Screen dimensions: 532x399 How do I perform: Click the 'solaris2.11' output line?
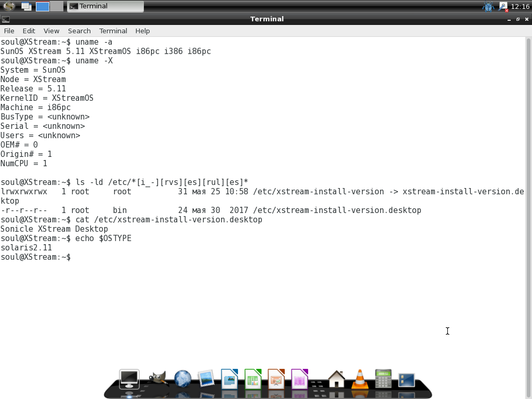point(26,248)
